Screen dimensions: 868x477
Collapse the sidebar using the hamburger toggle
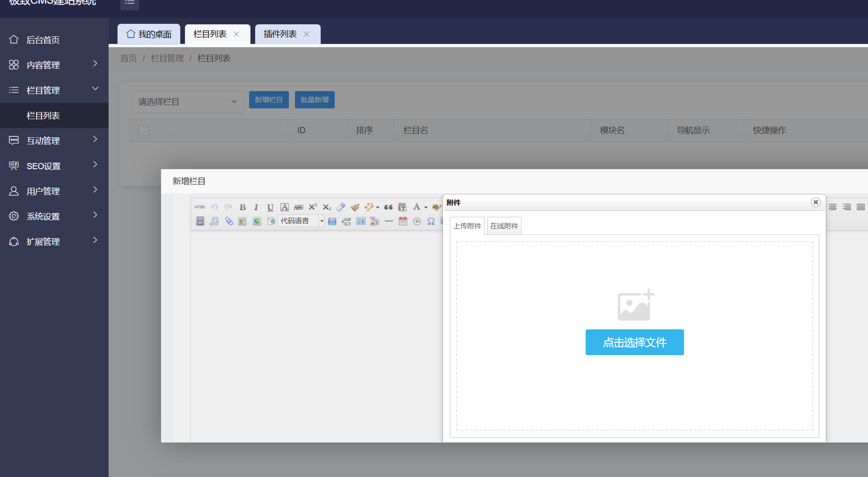(x=130, y=3)
